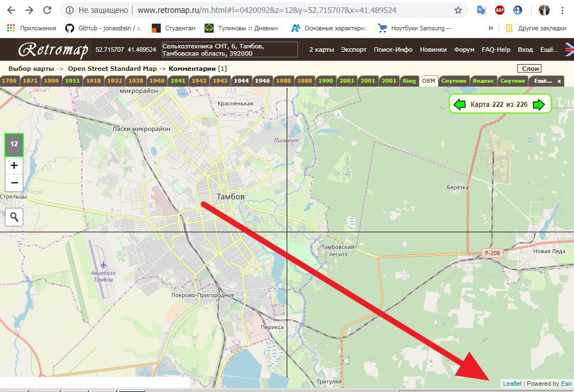574x392 pixels.
Task: Click Open Street Standard Map link
Action: point(112,69)
